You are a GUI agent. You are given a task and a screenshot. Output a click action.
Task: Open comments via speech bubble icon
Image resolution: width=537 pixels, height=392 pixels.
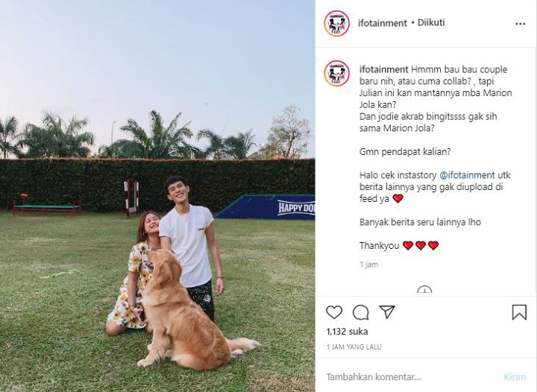coord(361,312)
